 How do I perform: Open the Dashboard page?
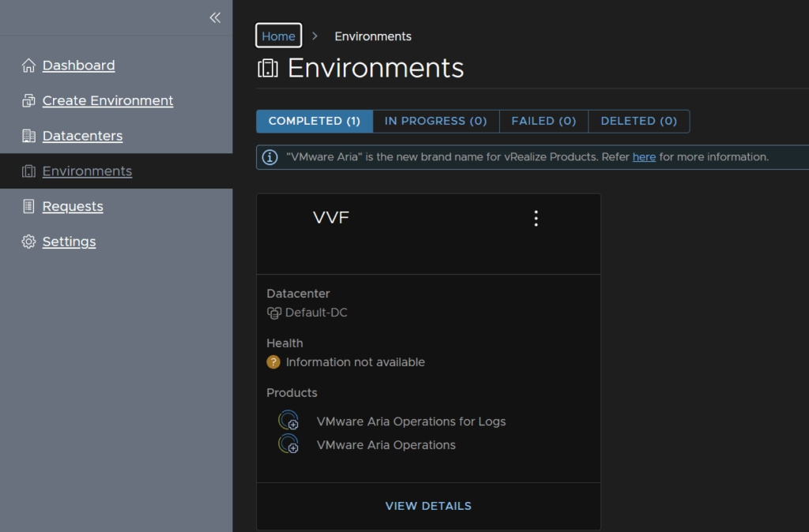78,66
